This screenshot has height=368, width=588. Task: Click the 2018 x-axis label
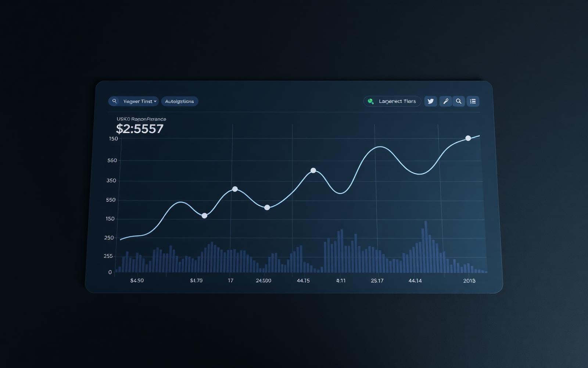(469, 281)
